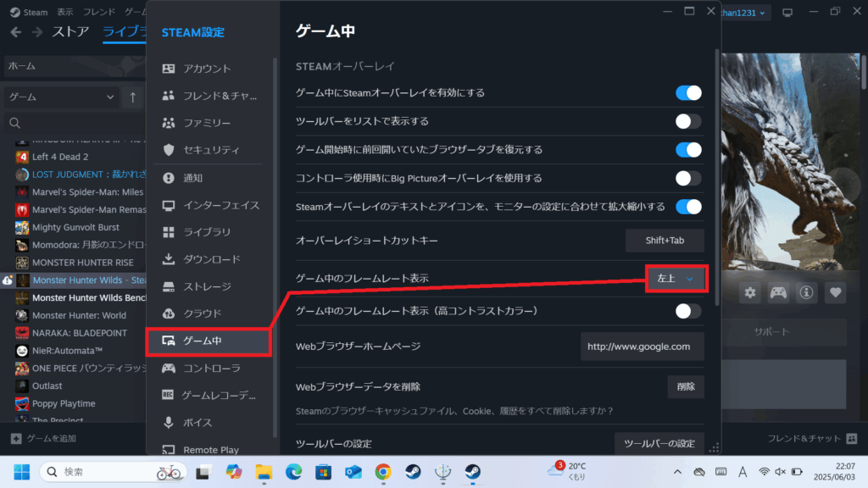Open the セキュリティ settings via shield icon
Image resolution: width=868 pixels, height=488 pixels.
click(169, 150)
